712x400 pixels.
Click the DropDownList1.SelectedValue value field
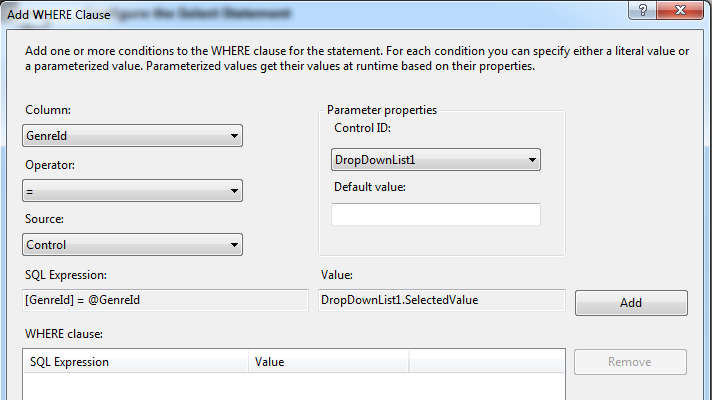(440, 300)
